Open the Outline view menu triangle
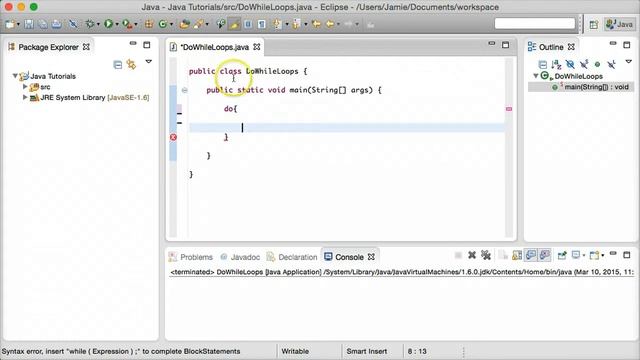Image resolution: width=640 pixels, height=360 pixels. (x=629, y=62)
